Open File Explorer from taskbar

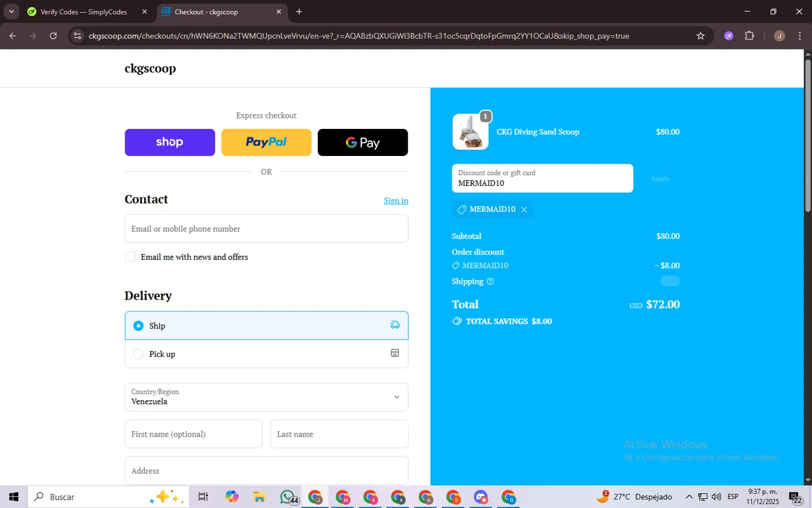(x=259, y=497)
